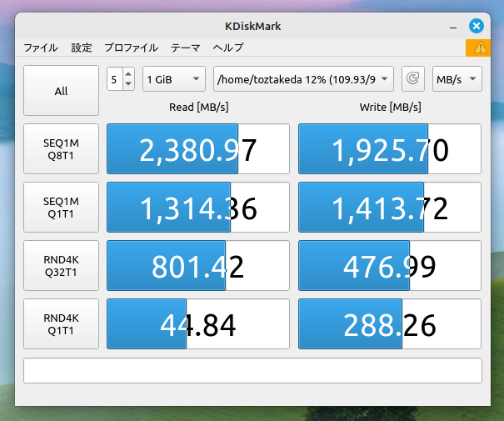Open the MB/s unit dropdown
This screenshot has height=421, width=504.
coord(457,79)
